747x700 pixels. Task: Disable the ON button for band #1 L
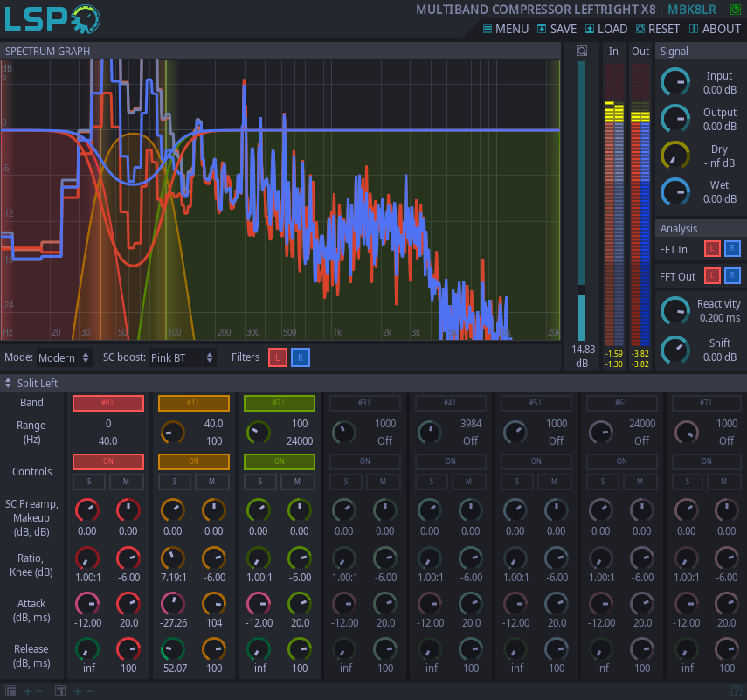194,461
